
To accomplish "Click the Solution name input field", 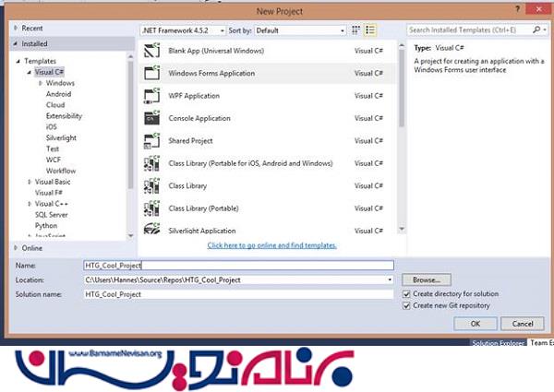I will pos(238,294).
